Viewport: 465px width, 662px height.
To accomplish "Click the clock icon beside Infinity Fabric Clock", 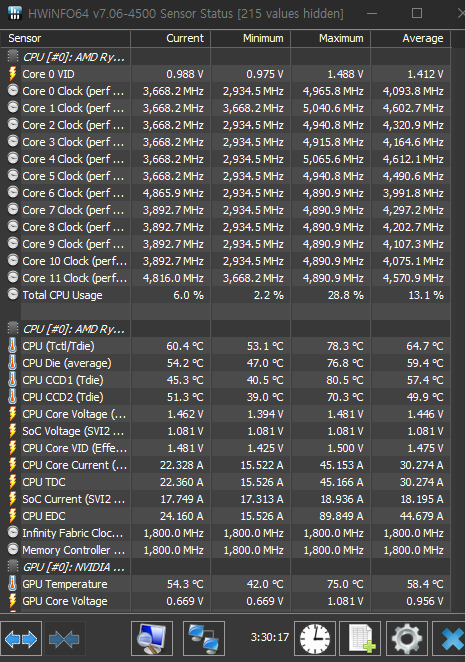I will [13, 532].
